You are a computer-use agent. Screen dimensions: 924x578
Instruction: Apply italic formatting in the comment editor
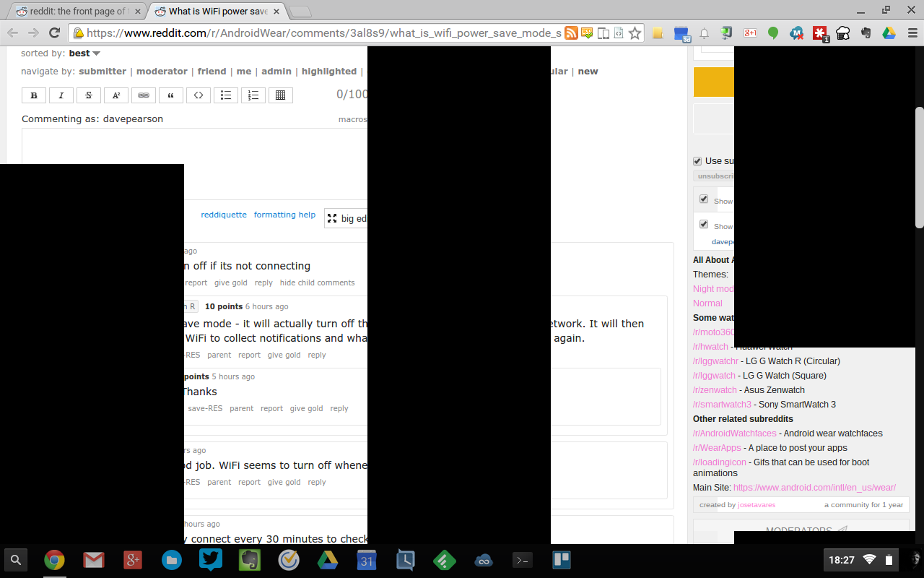(x=61, y=95)
